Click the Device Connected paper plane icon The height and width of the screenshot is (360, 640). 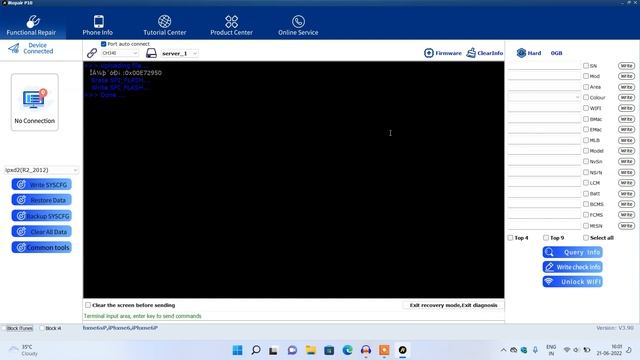(14, 49)
